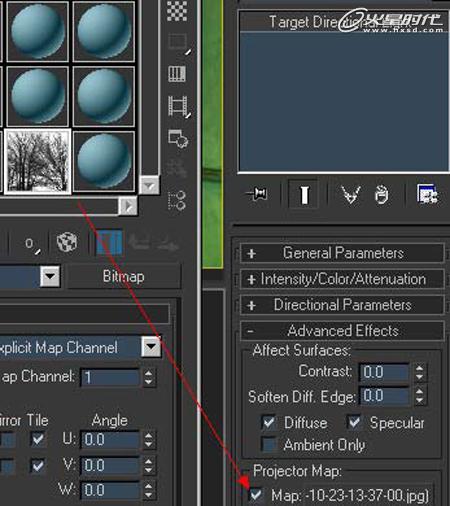Click the W Angle value field
450x506 pixels.
(x=110, y=490)
